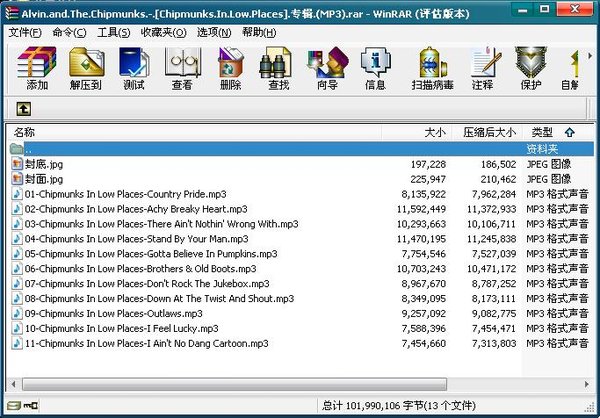600x418 pixels.
Task: Click packed size value 9,082,775
Action: click(494, 314)
